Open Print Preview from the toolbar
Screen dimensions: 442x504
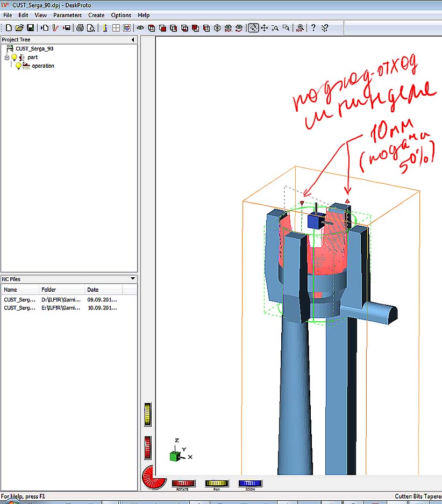[90, 28]
